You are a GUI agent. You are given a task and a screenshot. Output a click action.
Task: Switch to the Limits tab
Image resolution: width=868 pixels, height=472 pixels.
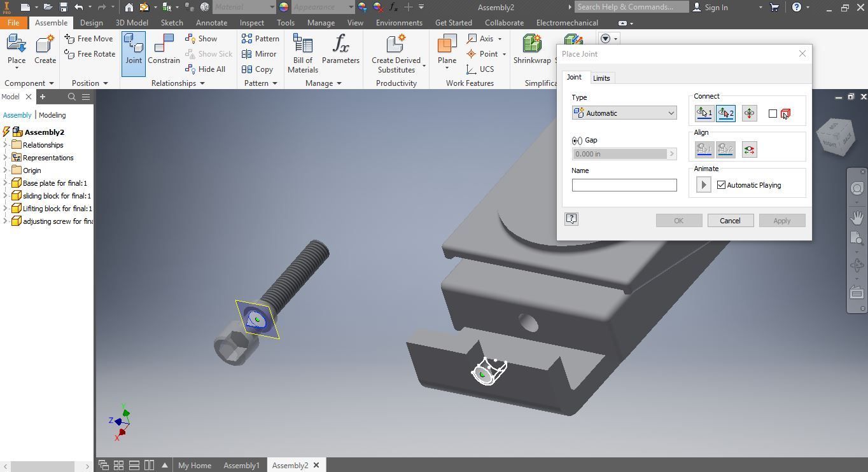pyautogui.click(x=601, y=78)
